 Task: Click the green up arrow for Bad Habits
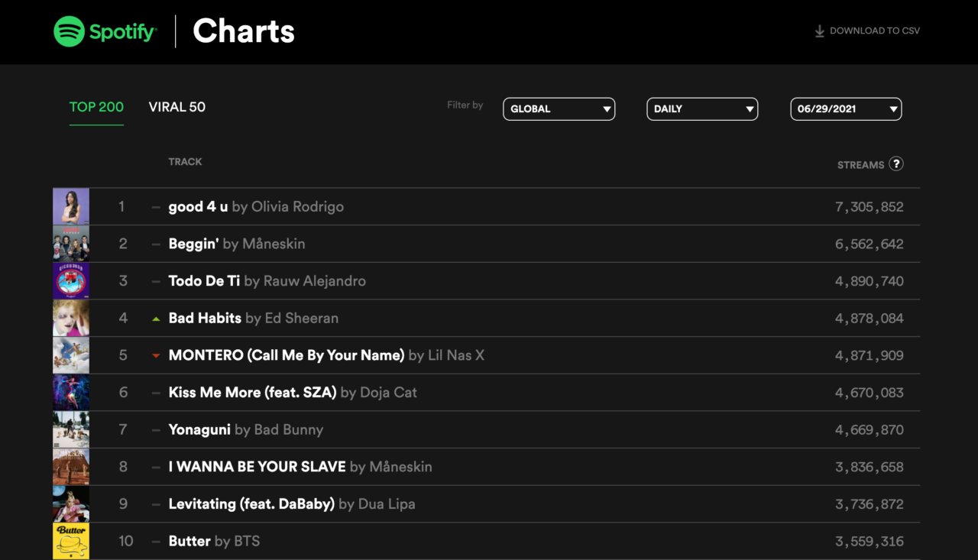click(x=156, y=319)
